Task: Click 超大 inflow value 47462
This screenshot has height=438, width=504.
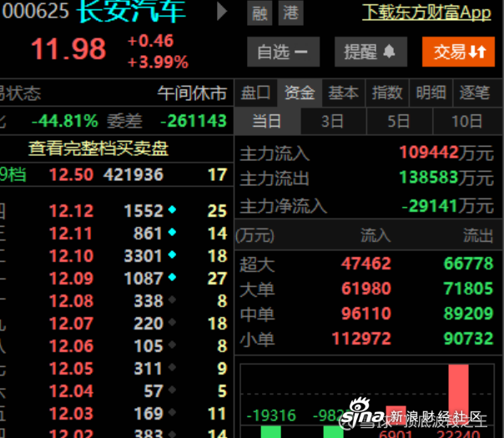Action: pyautogui.click(x=365, y=264)
